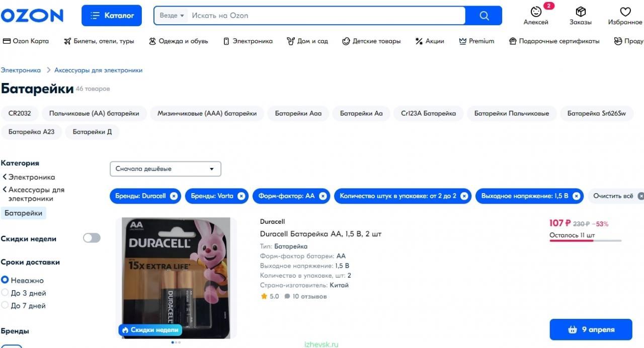Open Одежда и обувь section

179,41
